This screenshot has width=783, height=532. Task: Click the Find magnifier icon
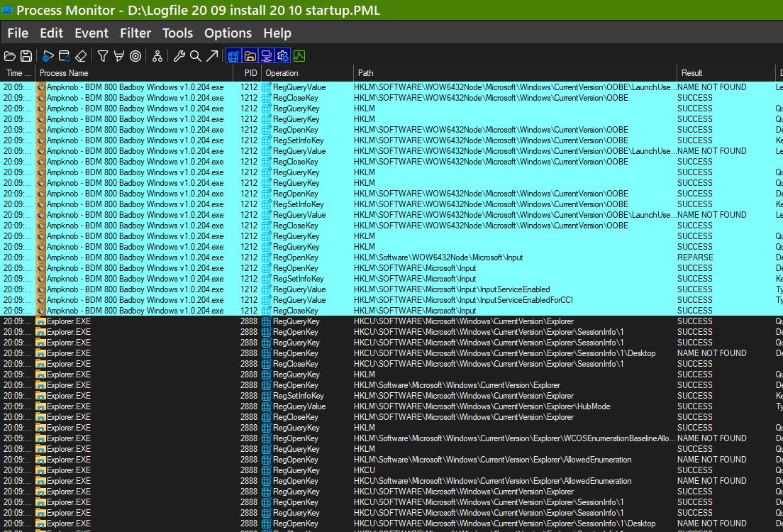[196, 56]
